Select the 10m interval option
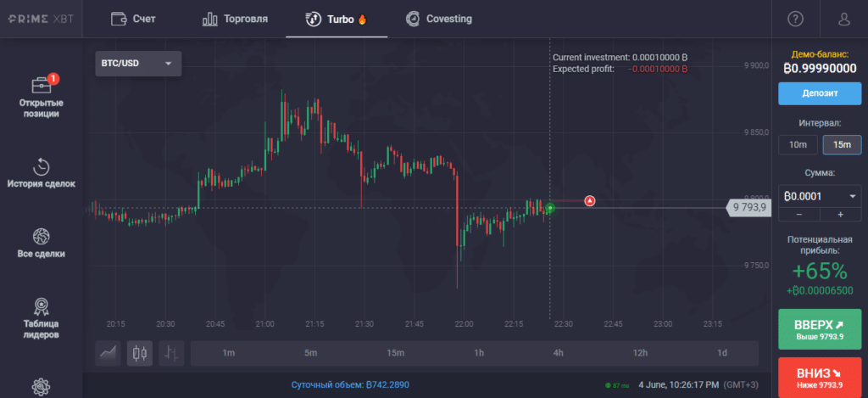The width and height of the screenshot is (868, 398). pos(798,144)
